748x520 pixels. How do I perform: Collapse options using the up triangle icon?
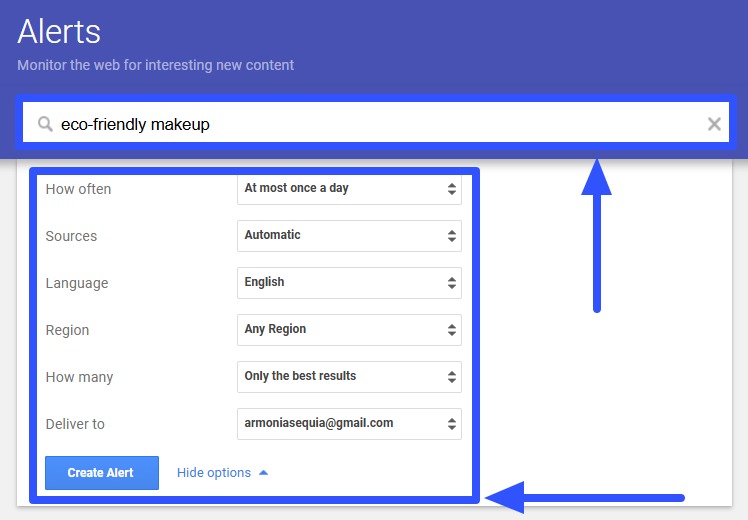click(x=263, y=473)
